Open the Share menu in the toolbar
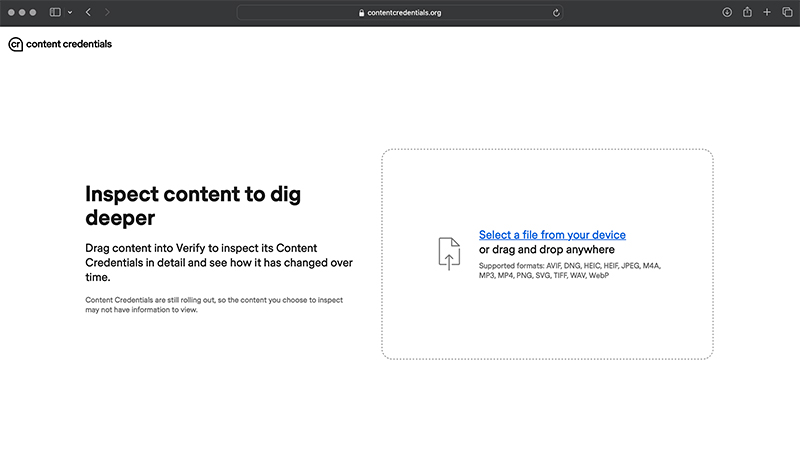The height and width of the screenshot is (451, 800). pos(747,12)
